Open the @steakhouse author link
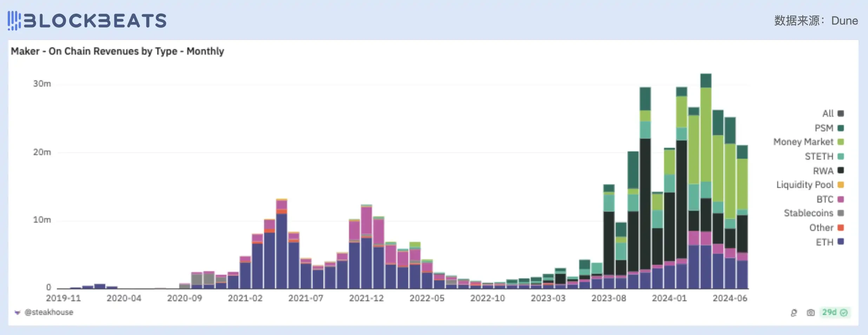The height and width of the screenshot is (335, 868). click(x=49, y=313)
